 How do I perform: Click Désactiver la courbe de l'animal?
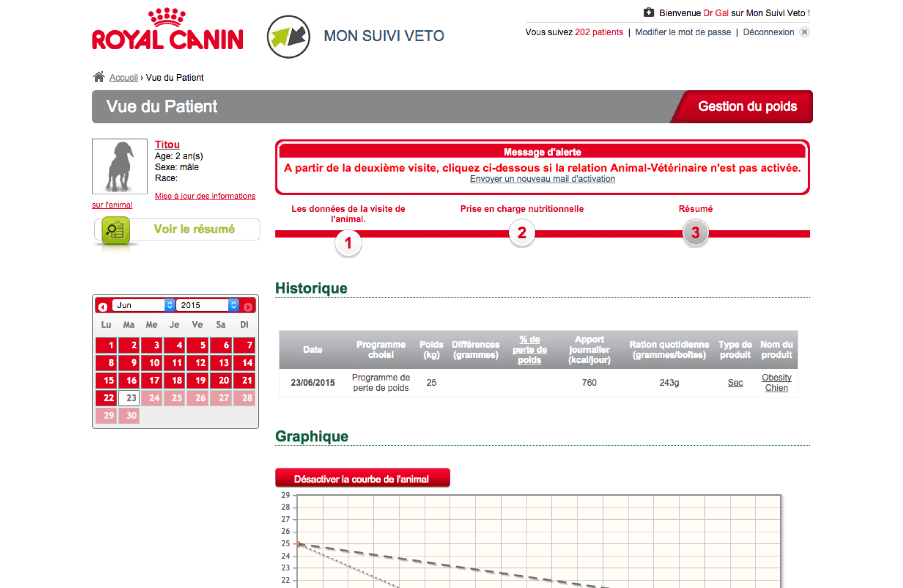362,478
